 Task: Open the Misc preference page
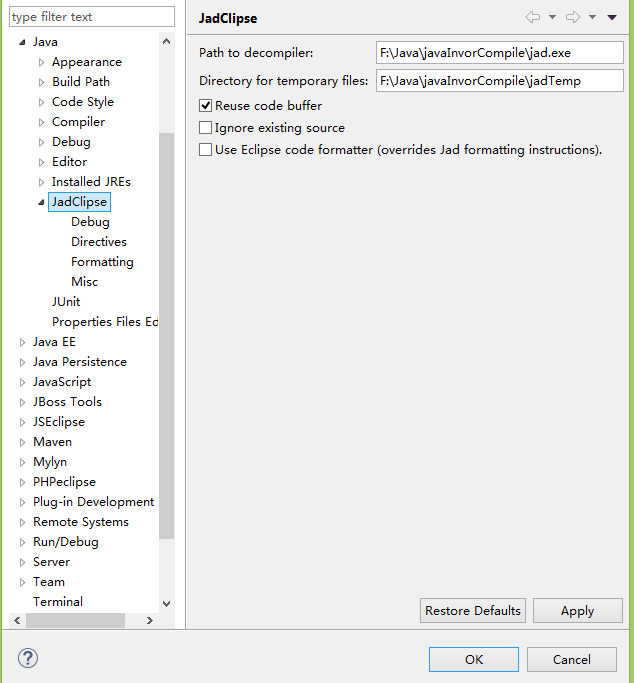(x=84, y=282)
